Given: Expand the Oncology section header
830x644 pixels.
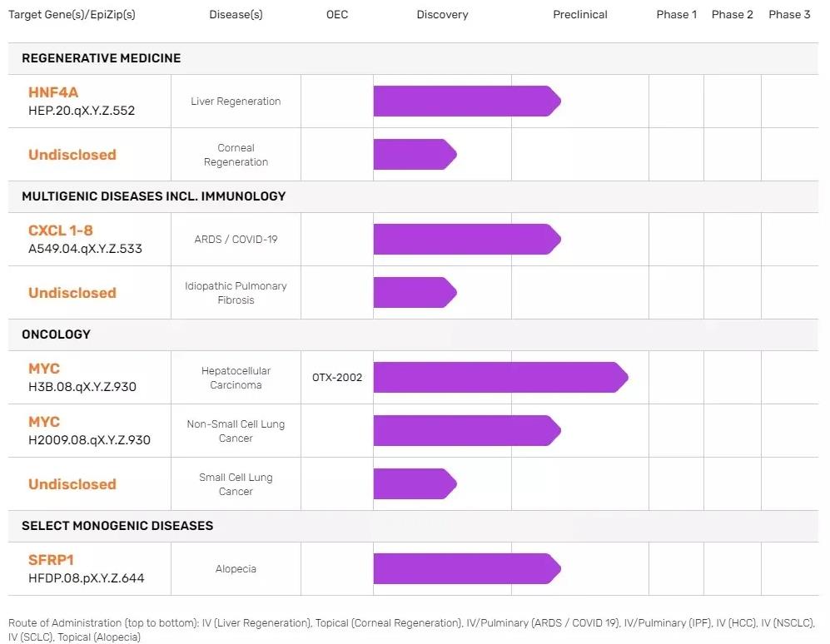Looking at the screenshot, I should click(56, 334).
